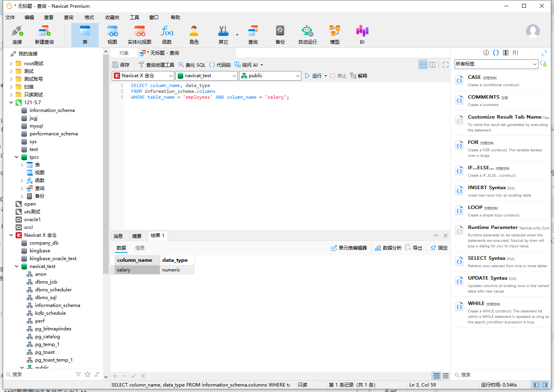Image resolution: width=554 pixels, height=392 pixels.
Task: Open the 查询 (Query) toolbar icon
Action: click(253, 35)
